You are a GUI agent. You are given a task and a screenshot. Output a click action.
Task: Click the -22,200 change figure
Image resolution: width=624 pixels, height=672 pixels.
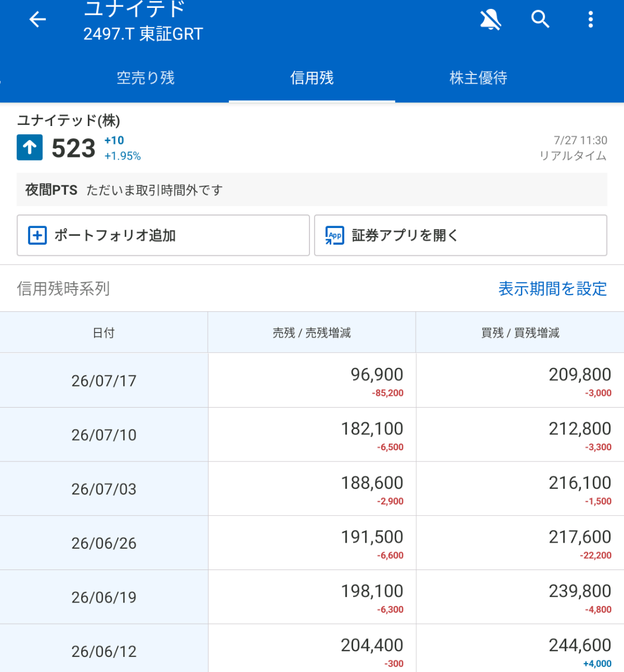tap(595, 556)
